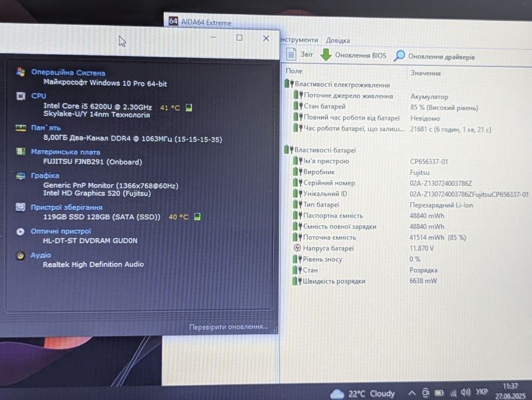Click the battery icon of Властивості батареї group
The image size is (532, 400).
pos(288,149)
